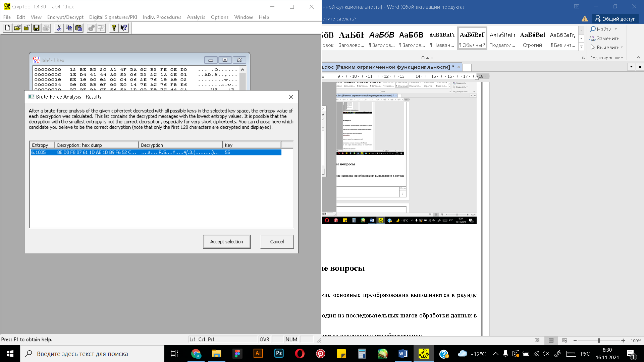Open the Help menu in CrypTool

click(x=264, y=17)
